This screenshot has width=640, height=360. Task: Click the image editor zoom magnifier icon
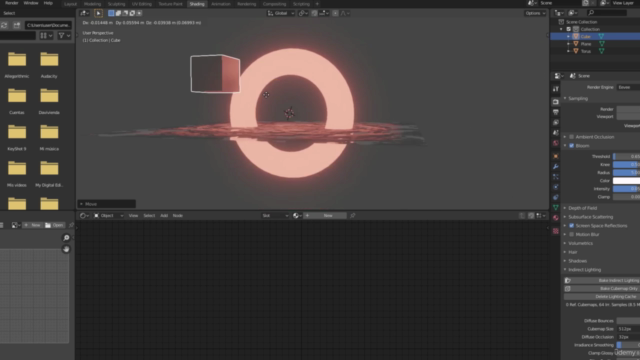click(66, 238)
